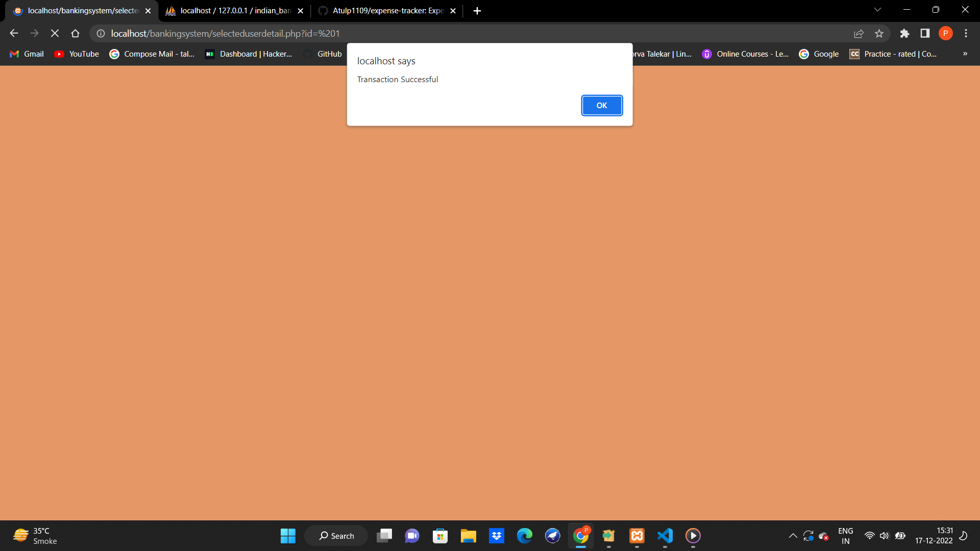The image size is (980, 551).
Task: Click the browser extensions puzzle icon
Action: coord(904,33)
